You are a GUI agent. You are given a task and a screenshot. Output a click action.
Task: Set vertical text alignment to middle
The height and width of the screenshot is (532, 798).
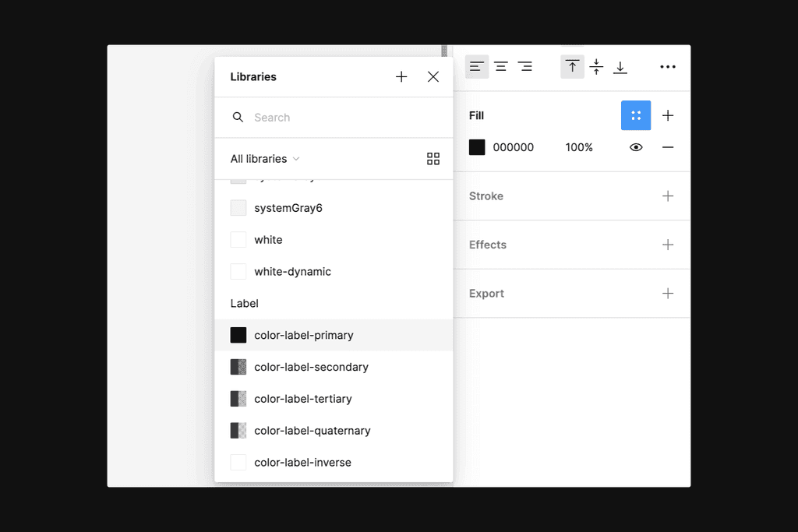point(596,67)
